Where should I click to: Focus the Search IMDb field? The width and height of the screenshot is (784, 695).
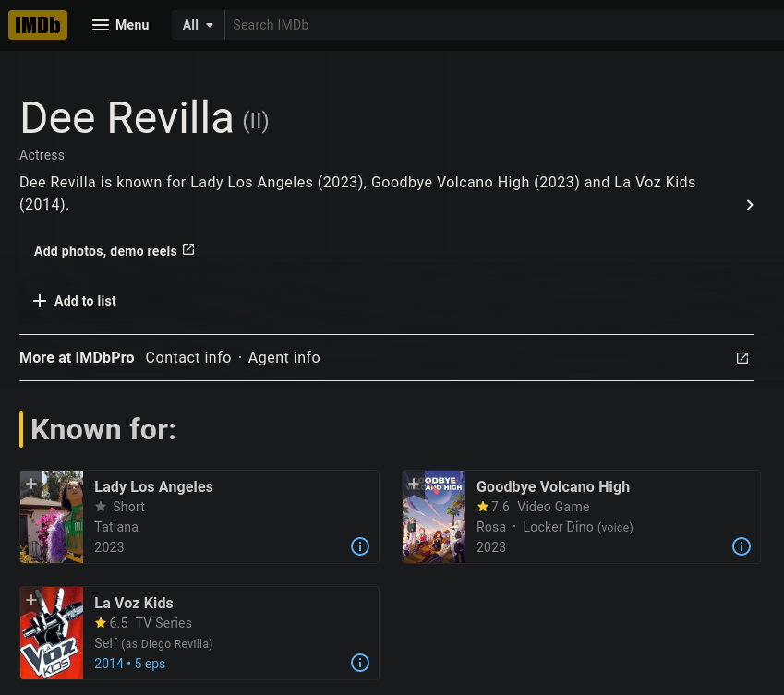click(504, 25)
